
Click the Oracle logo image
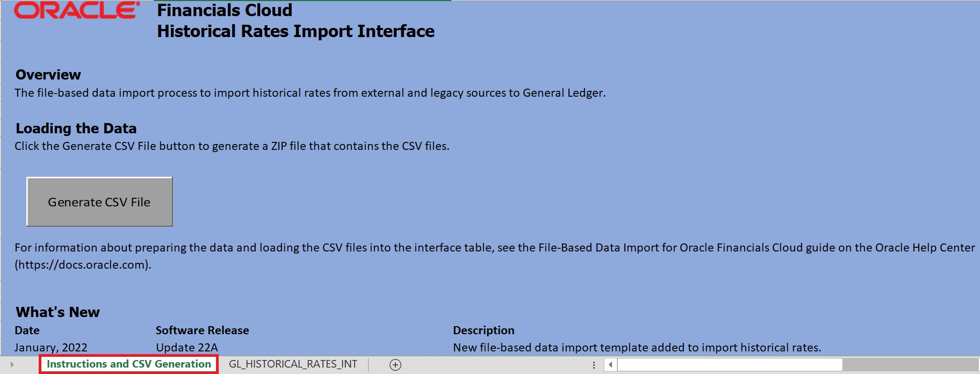[x=76, y=11]
